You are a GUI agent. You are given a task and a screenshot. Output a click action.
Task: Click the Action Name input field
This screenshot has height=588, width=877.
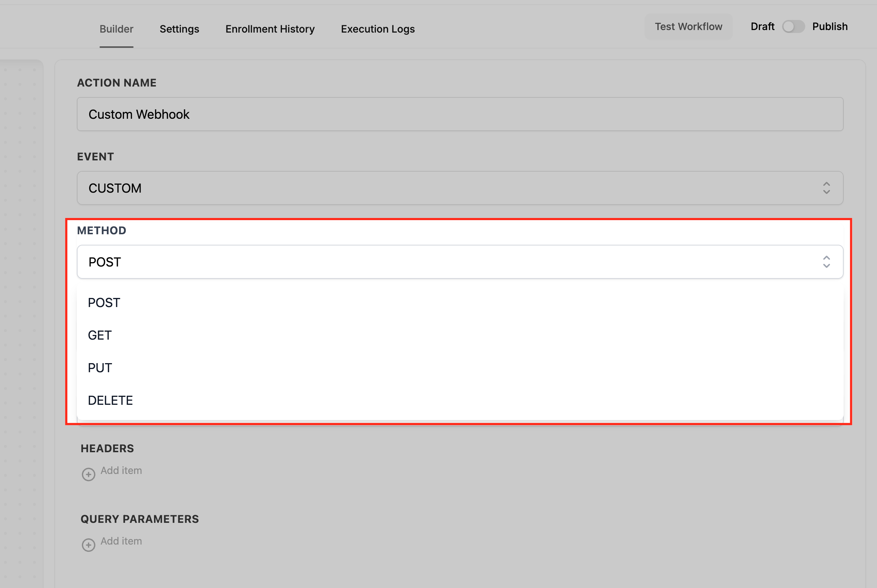coord(460,114)
